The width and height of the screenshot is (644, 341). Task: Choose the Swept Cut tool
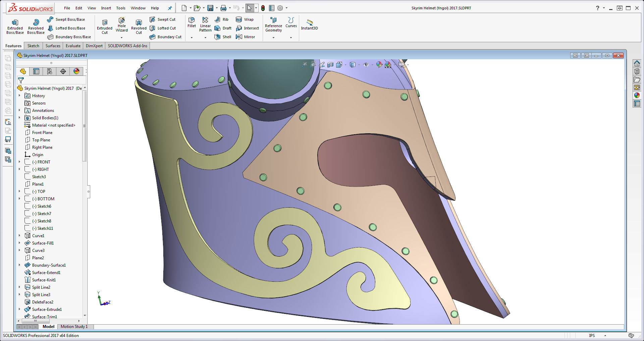163,19
